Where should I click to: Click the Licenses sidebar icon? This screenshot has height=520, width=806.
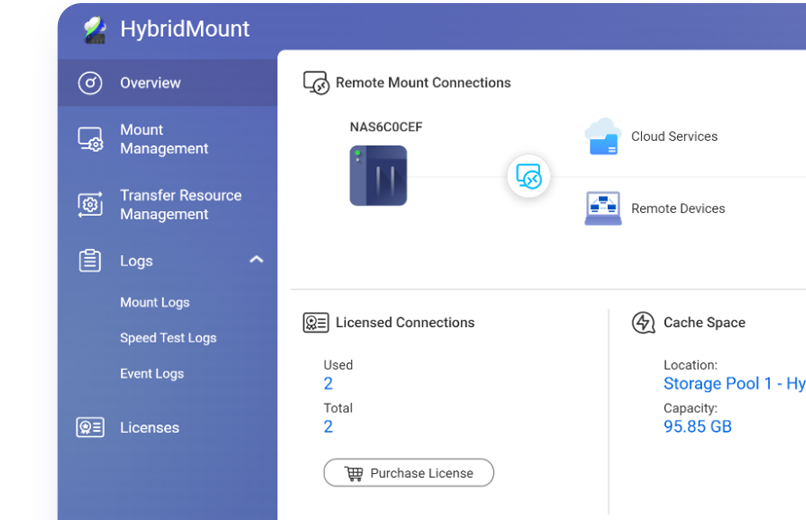pos(90,427)
